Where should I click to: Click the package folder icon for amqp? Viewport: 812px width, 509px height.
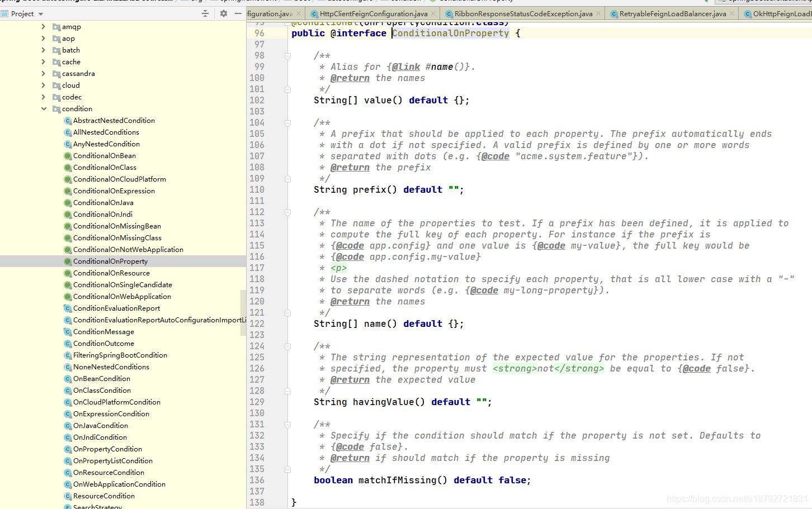[56, 27]
